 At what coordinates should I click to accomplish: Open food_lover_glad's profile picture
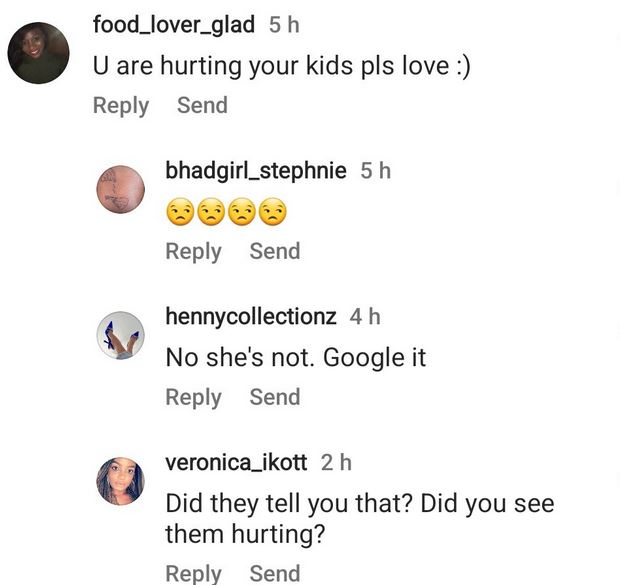pos(38,53)
